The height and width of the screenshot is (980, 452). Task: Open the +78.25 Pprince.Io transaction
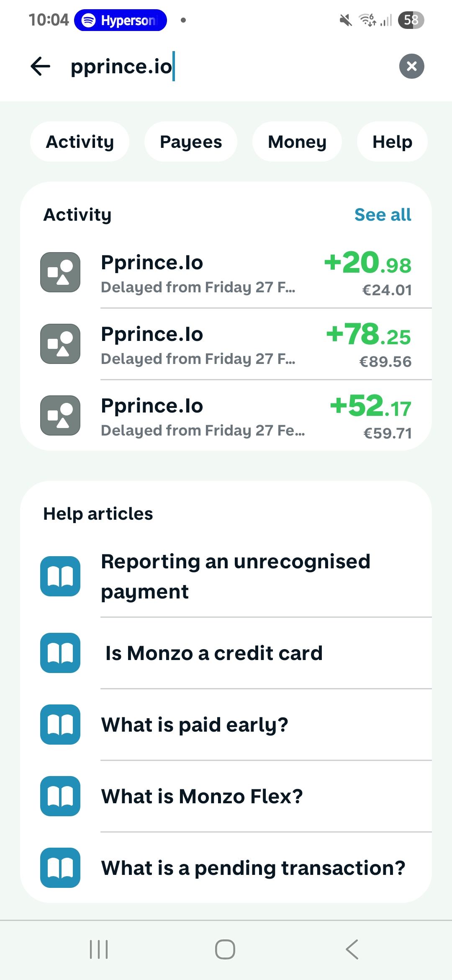point(226,345)
